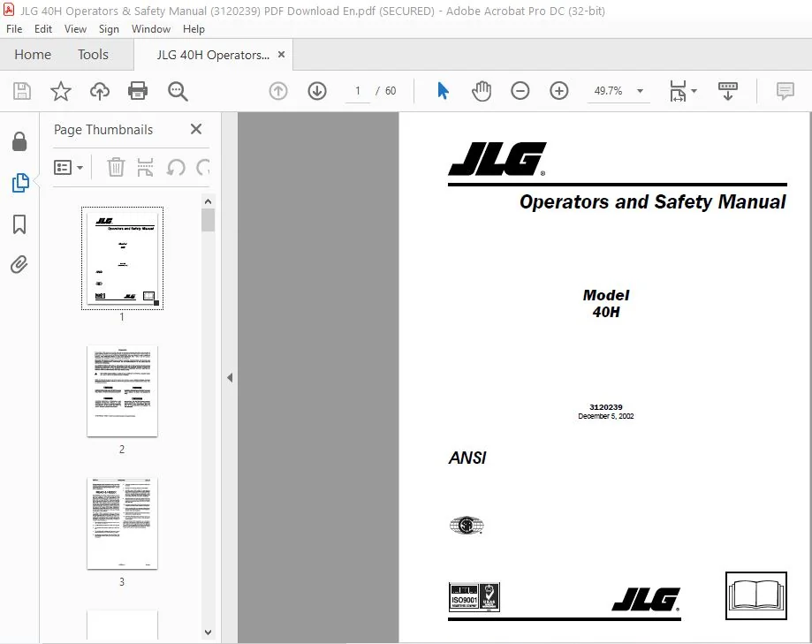Open the Comment speech bubble tool

click(785, 91)
